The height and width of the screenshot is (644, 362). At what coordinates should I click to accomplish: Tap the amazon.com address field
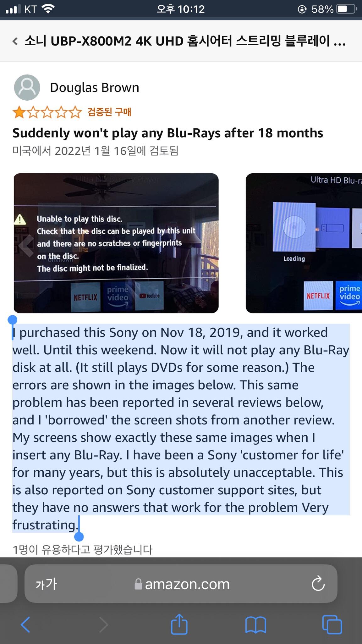coord(181,584)
